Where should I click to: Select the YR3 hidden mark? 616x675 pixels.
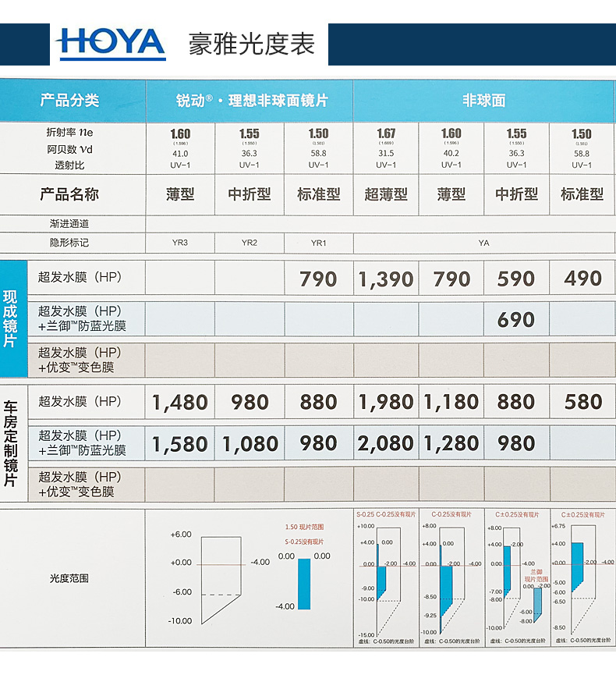click(x=180, y=243)
